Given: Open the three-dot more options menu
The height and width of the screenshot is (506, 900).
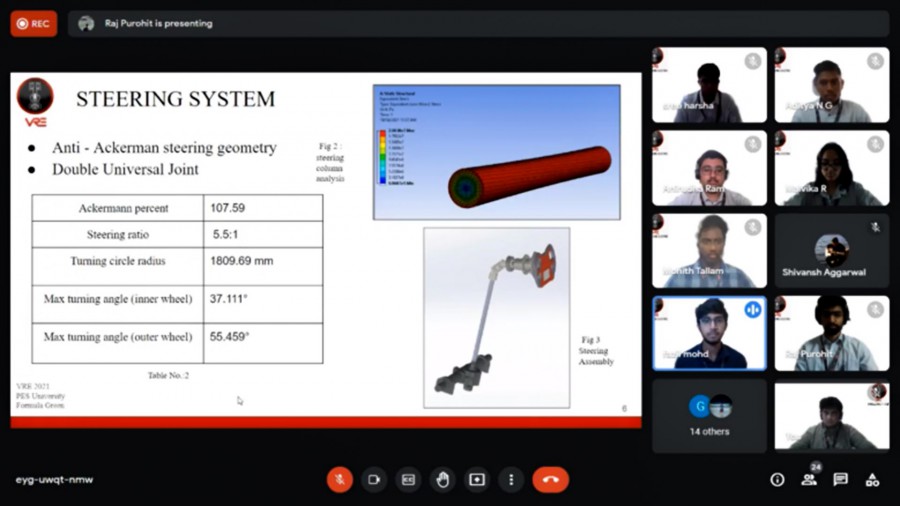Looking at the screenshot, I should (511, 480).
